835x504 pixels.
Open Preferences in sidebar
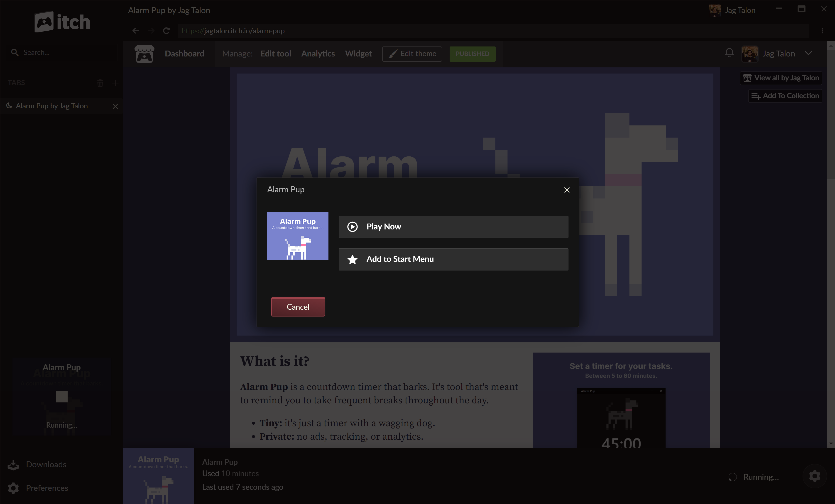click(47, 488)
